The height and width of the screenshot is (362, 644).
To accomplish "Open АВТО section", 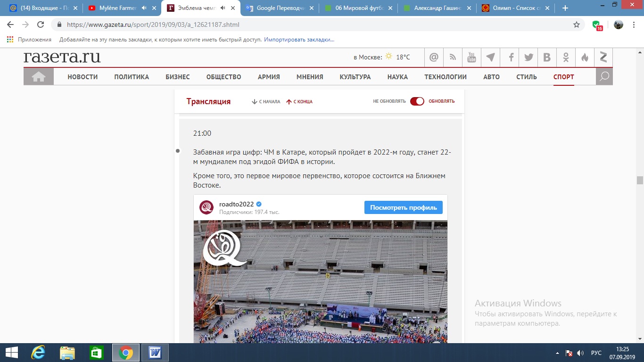I will 491,77.
